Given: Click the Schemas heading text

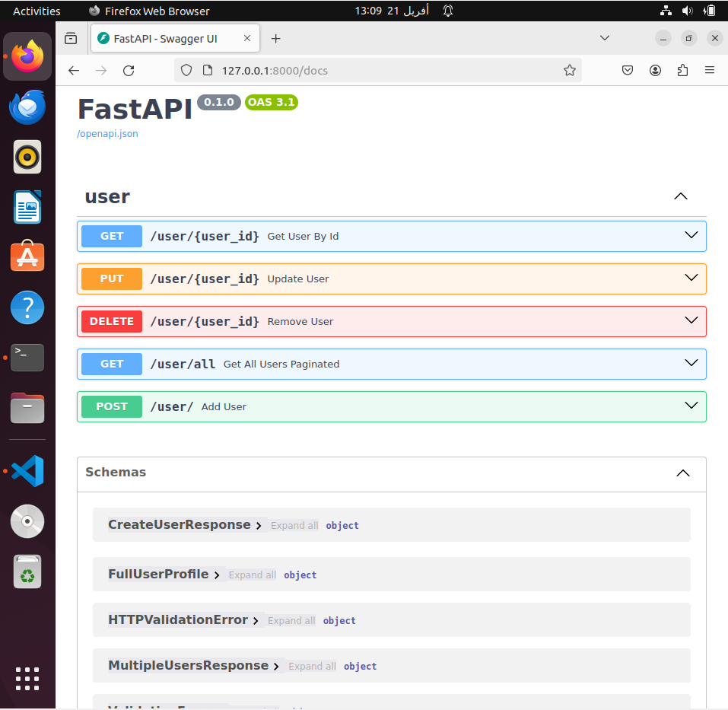Looking at the screenshot, I should pyautogui.click(x=116, y=473).
